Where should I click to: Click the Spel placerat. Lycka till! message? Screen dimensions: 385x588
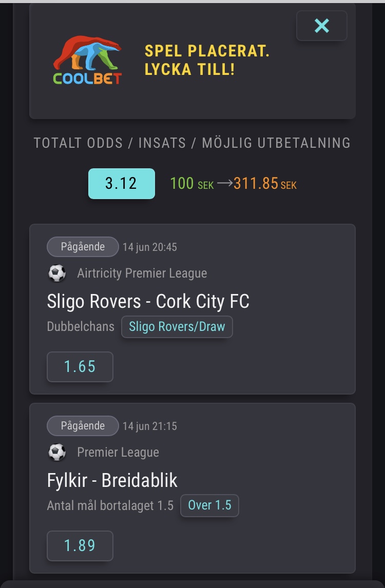[207, 60]
